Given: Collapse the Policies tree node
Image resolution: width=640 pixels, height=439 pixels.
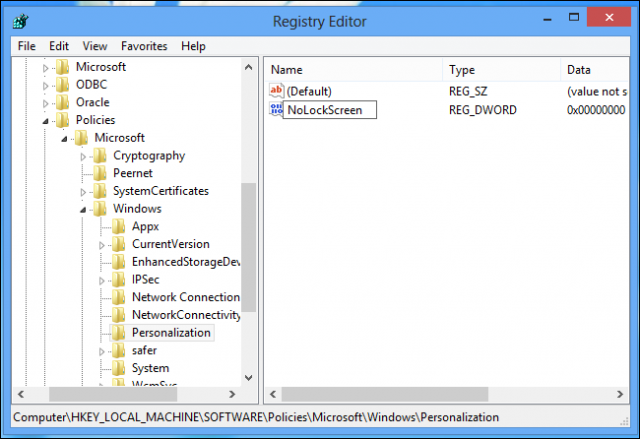Looking at the screenshot, I should pos(45,121).
